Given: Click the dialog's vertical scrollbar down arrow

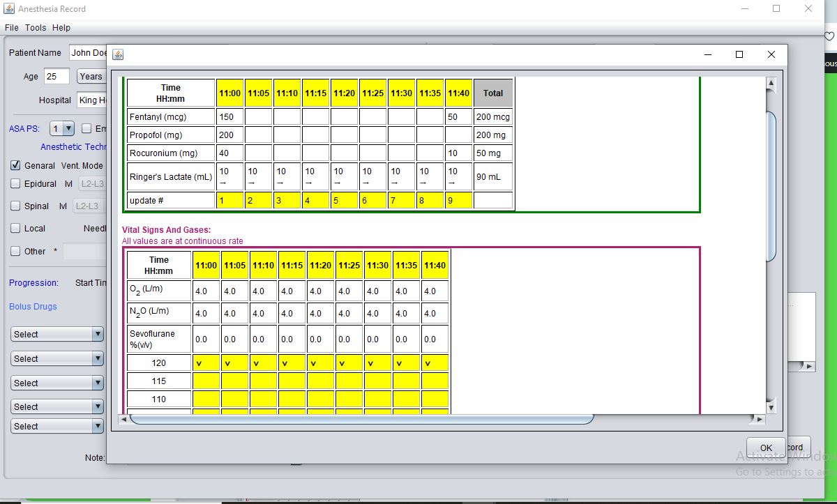Looking at the screenshot, I should pos(771,406).
